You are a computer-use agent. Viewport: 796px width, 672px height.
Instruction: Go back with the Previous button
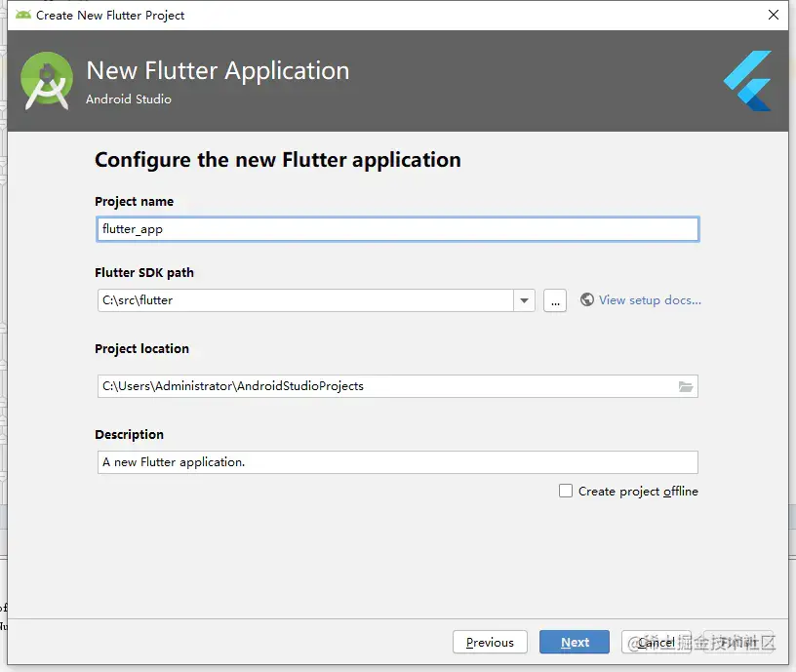point(490,642)
